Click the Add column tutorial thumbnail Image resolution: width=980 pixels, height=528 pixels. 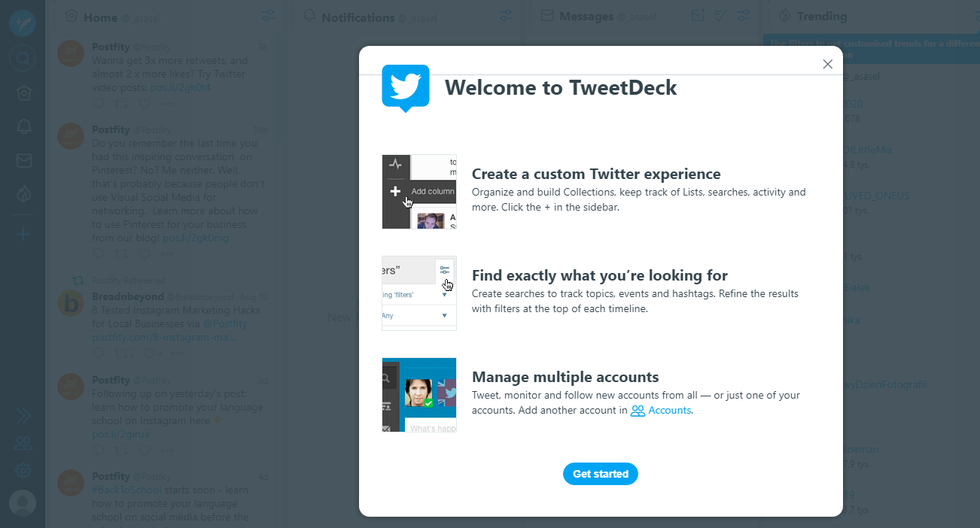pos(419,192)
